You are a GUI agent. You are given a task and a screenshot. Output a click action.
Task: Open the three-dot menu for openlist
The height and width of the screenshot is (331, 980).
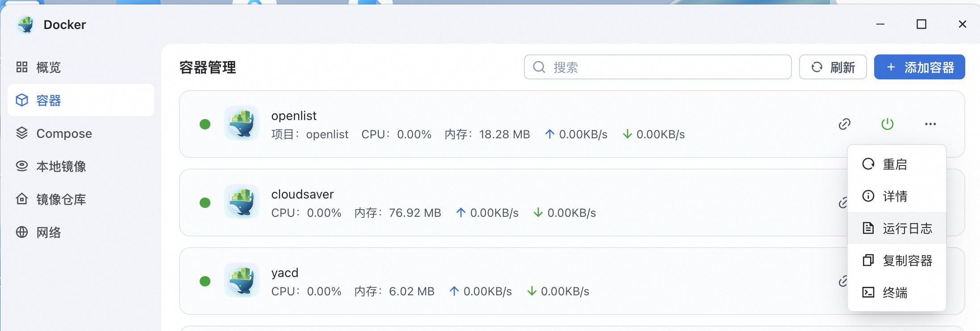pos(930,124)
